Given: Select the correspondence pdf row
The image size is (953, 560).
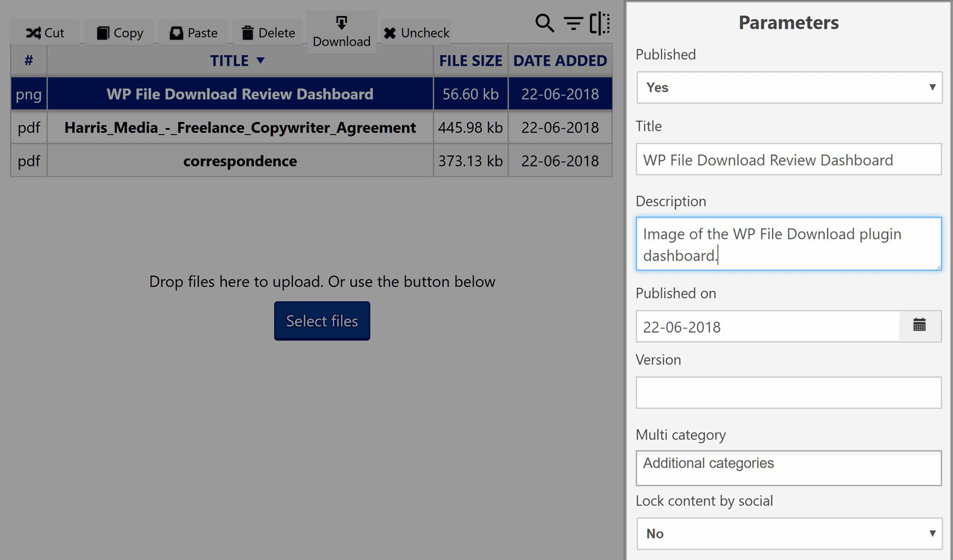Looking at the screenshot, I should (240, 161).
